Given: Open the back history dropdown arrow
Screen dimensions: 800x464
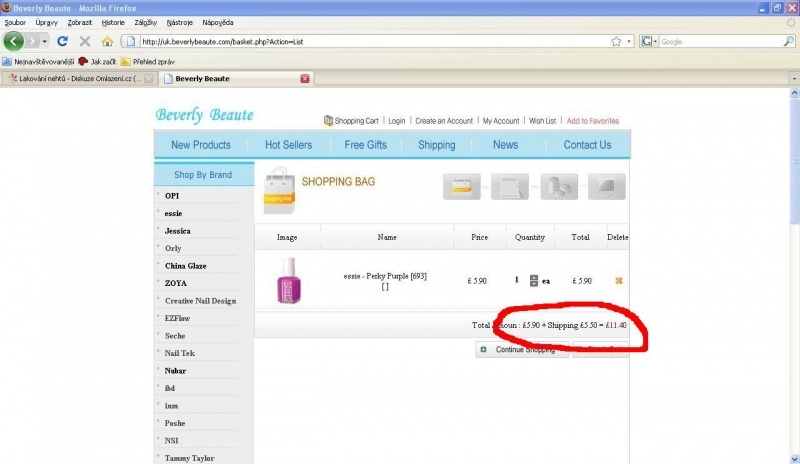Looking at the screenshot, I should 43,41.
